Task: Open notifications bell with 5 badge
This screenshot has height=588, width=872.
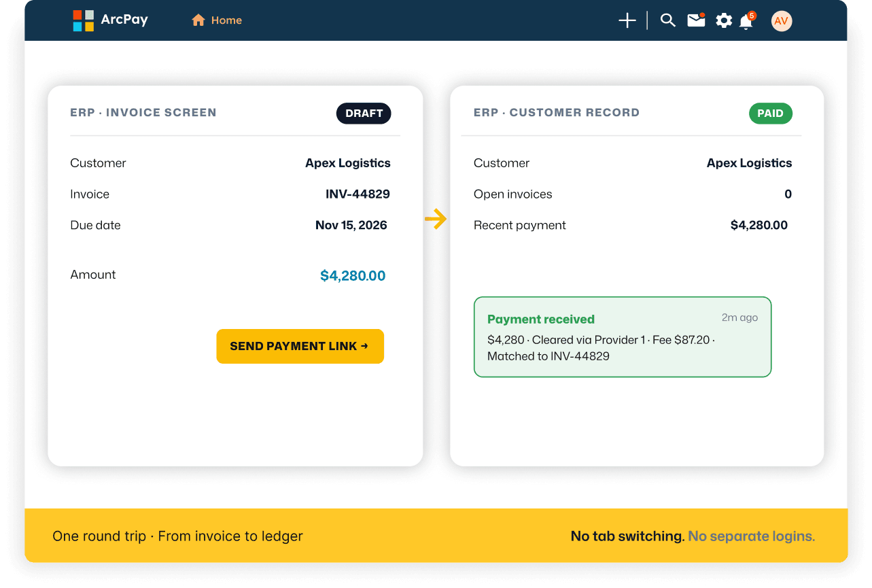Action: [747, 20]
